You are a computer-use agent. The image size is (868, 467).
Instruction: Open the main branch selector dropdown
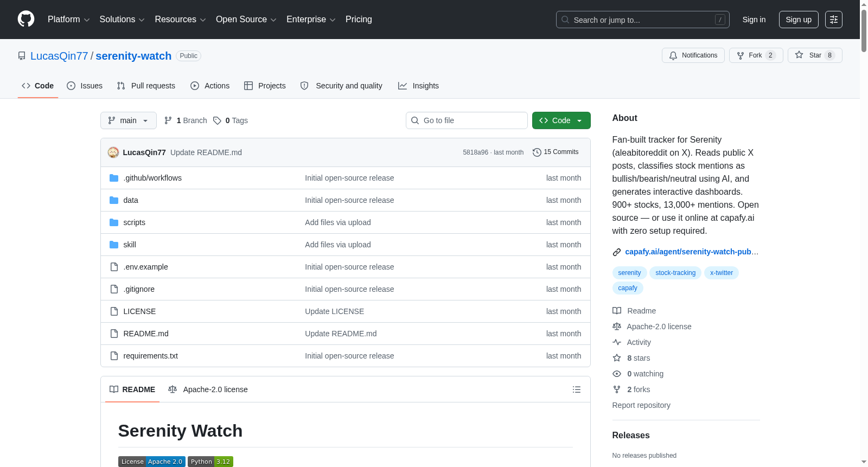[x=129, y=120]
